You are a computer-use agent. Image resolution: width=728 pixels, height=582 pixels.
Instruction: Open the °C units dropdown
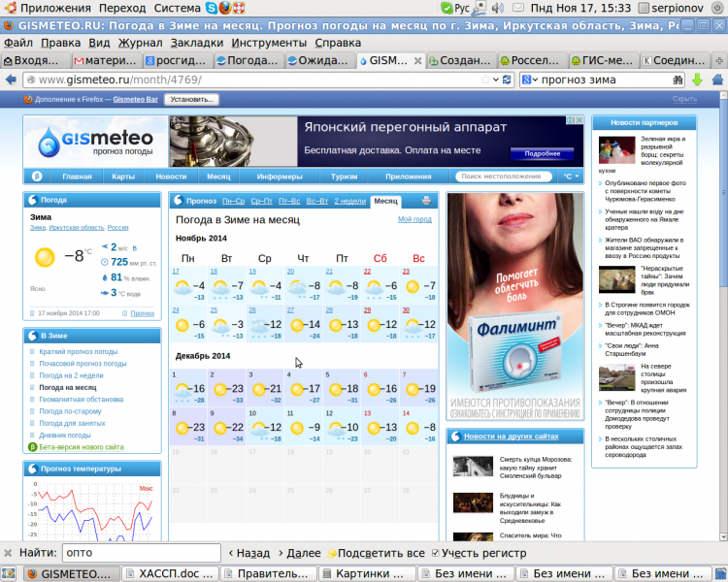(x=572, y=177)
